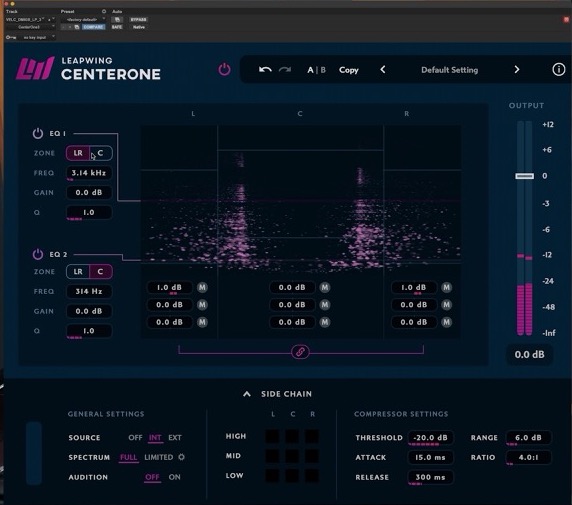572x505 pixels.
Task: Open the no key input dropdown
Action: click(x=37, y=37)
